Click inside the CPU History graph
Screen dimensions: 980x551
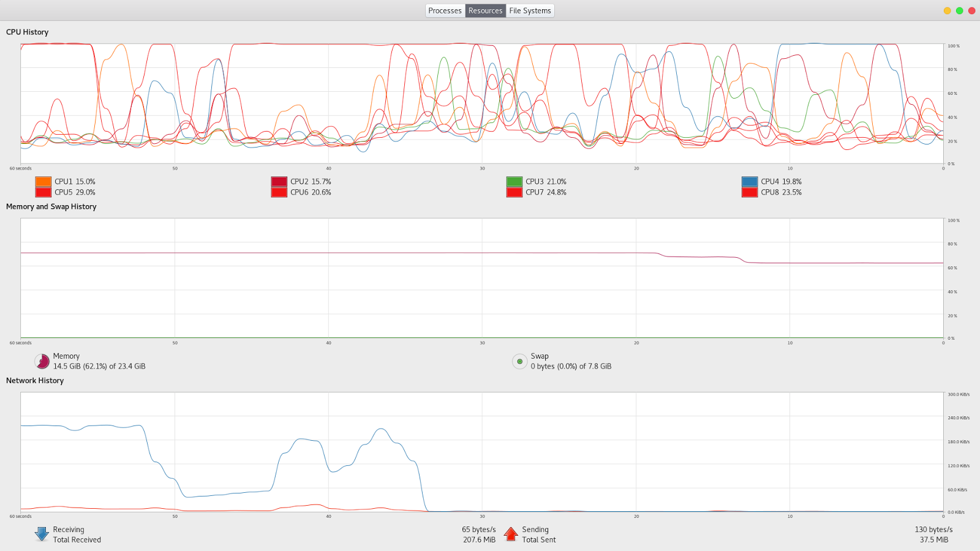coord(482,103)
